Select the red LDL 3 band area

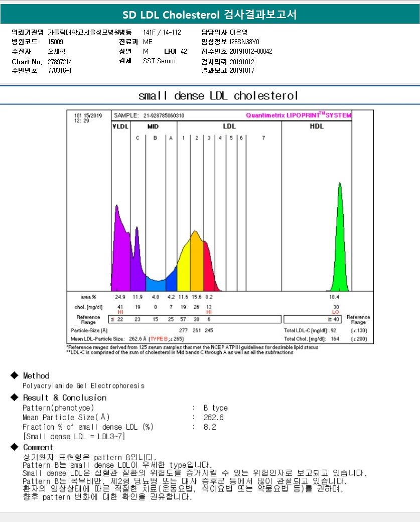point(208,266)
